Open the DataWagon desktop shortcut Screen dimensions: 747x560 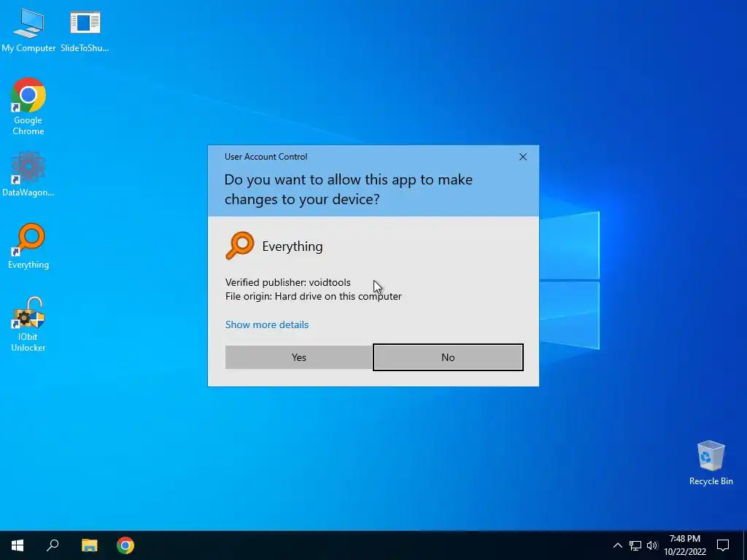click(28, 174)
